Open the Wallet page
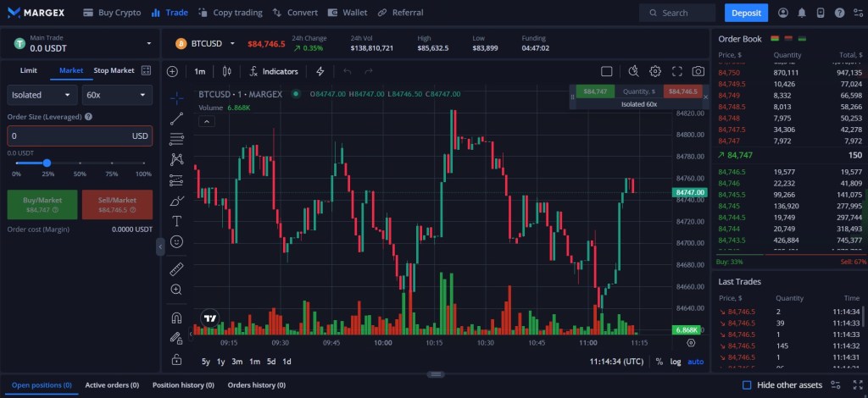 (x=347, y=13)
